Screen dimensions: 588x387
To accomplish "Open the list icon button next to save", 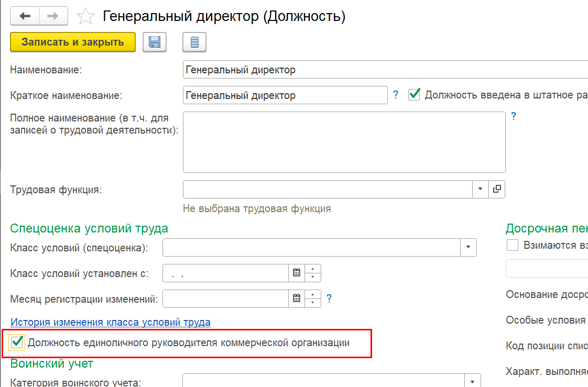I will 194,42.
